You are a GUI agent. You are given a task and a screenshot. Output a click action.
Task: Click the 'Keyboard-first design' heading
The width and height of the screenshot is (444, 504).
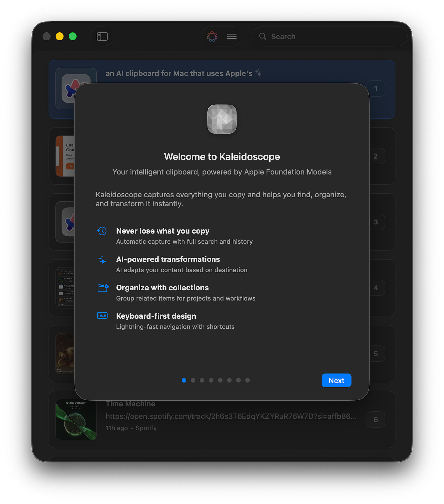156,316
